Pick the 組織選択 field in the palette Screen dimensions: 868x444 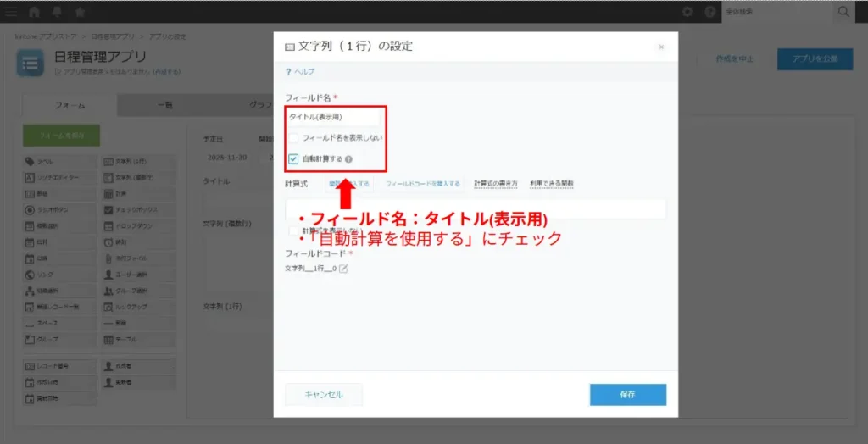60,290
